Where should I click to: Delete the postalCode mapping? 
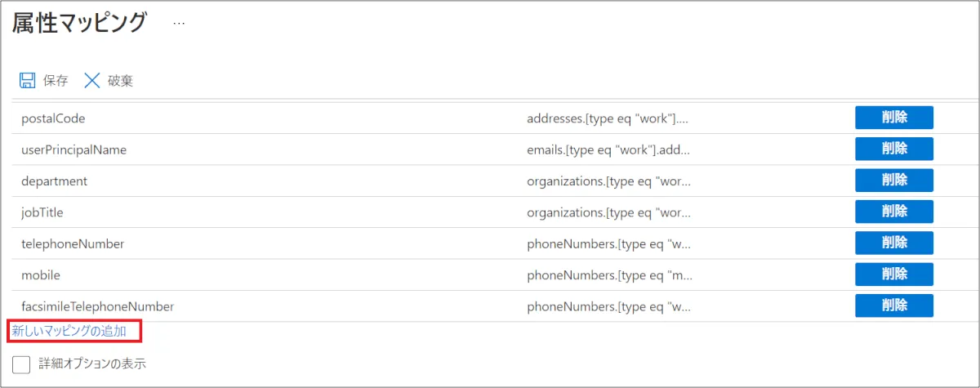point(893,118)
